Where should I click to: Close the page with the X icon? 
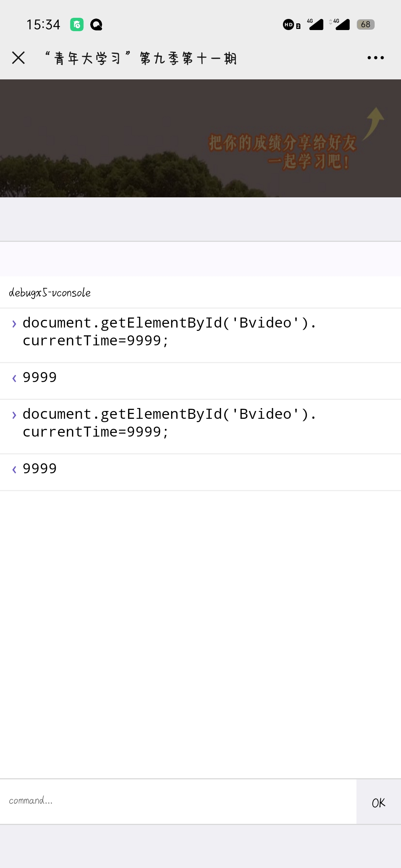18,58
